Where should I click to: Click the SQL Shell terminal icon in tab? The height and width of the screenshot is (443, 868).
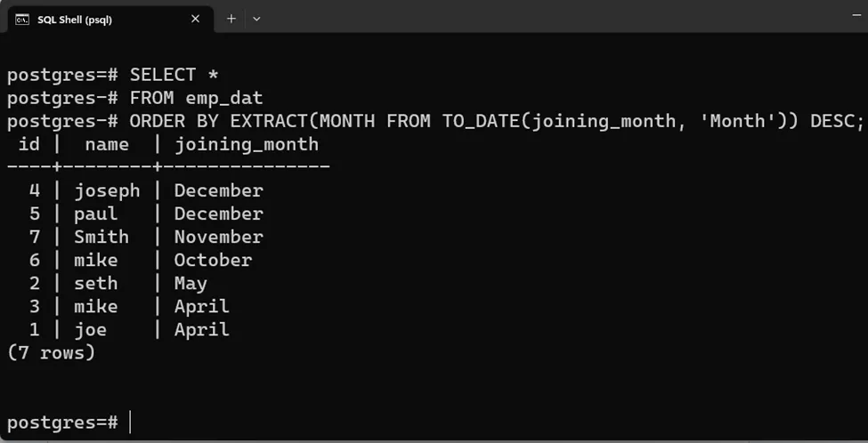(x=22, y=20)
